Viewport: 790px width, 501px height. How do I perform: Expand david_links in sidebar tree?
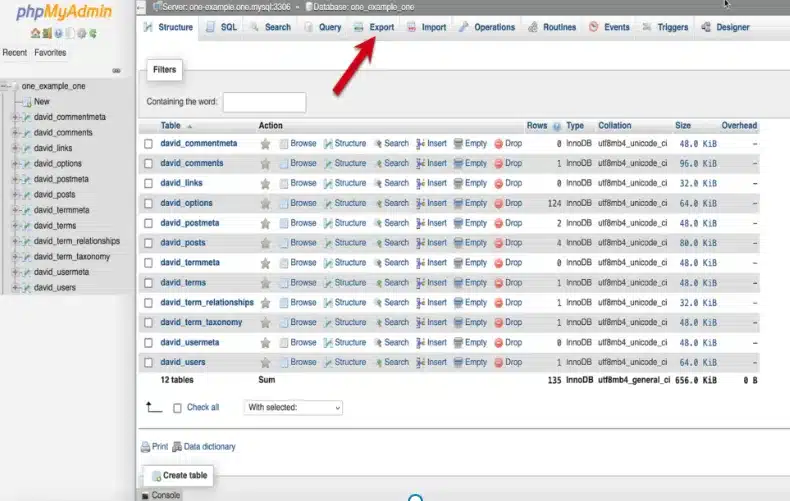[x=15, y=148]
